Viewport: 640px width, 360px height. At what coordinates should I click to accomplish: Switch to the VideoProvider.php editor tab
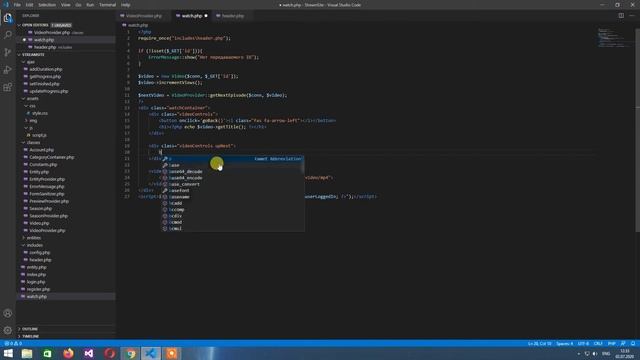tap(143, 16)
